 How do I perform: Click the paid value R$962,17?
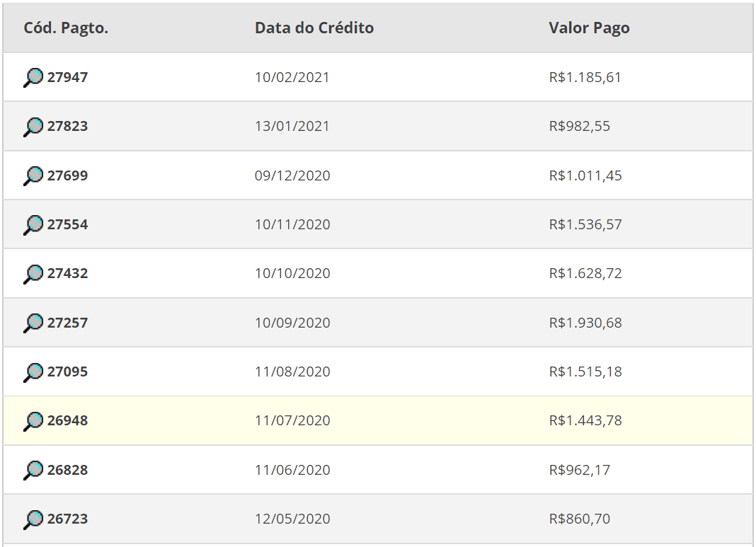click(579, 470)
